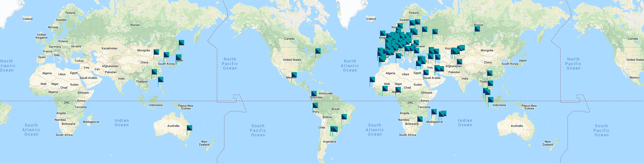Click the Poland country label
This screenshot has width=644, height=163.
tap(63, 41)
